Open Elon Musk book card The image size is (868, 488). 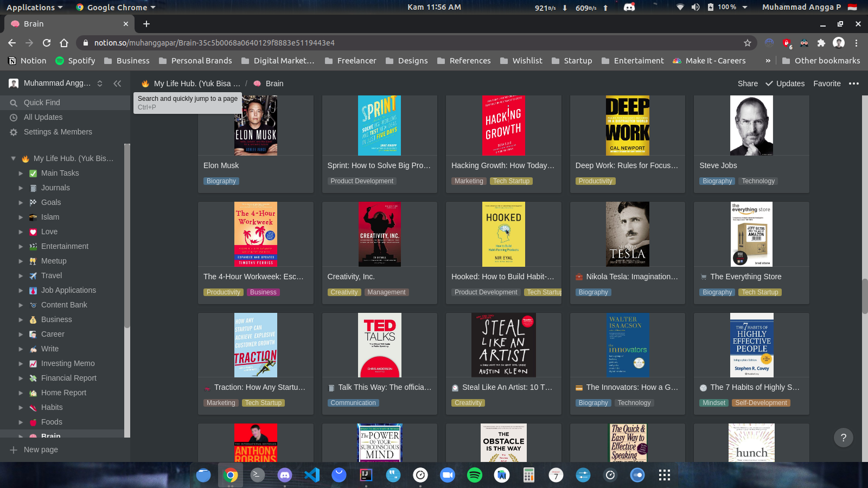(256, 144)
